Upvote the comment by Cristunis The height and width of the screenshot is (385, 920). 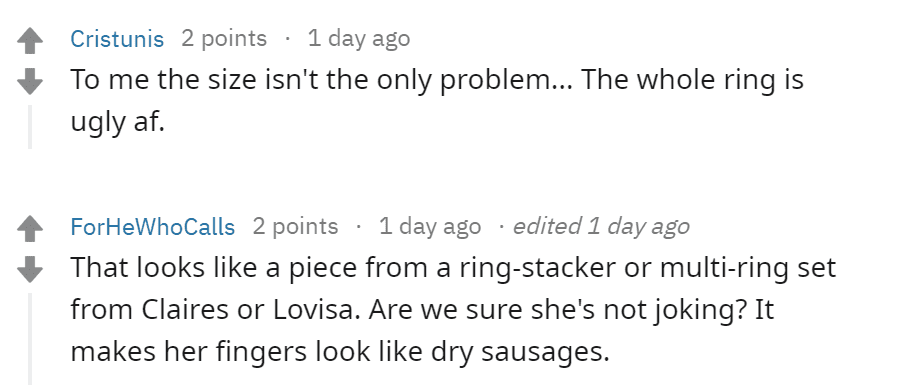tap(30, 42)
